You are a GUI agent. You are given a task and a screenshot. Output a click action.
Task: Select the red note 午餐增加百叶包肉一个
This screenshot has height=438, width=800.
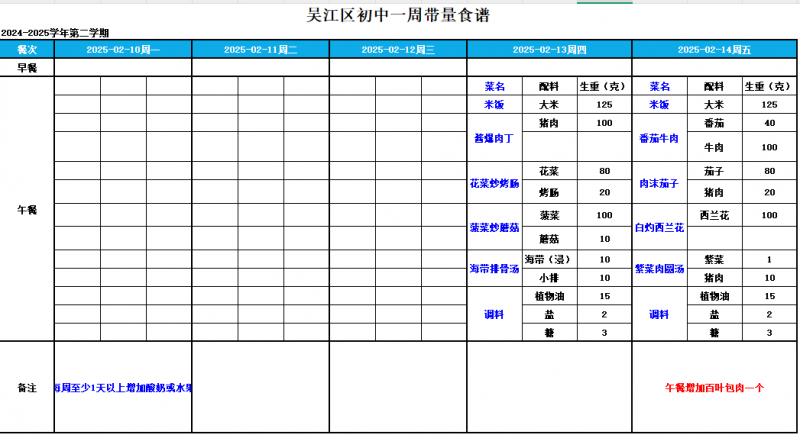click(715, 387)
